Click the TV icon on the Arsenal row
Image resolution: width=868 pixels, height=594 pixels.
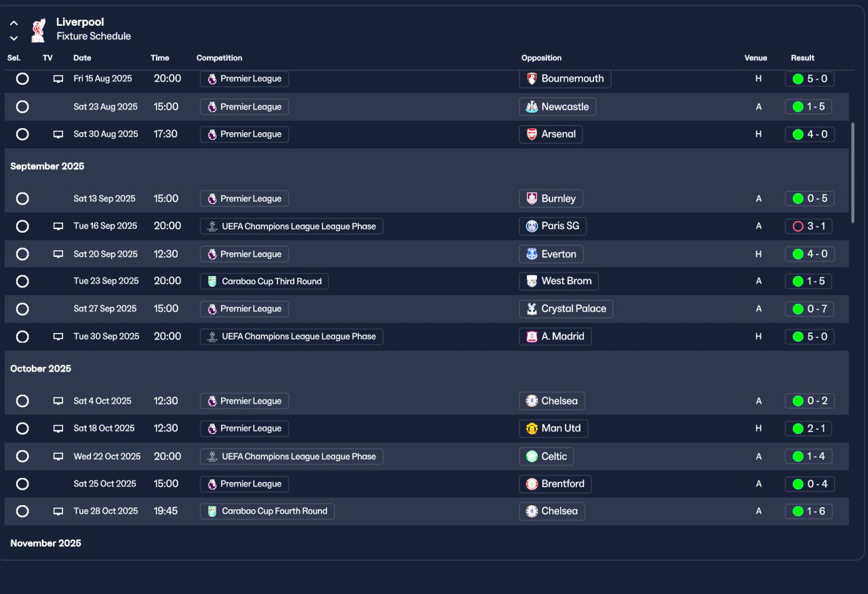(x=58, y=134)
